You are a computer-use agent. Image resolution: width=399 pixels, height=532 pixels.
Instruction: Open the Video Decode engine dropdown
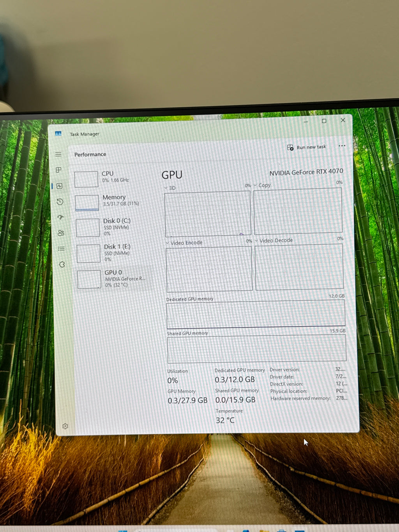tap(274, 240)
